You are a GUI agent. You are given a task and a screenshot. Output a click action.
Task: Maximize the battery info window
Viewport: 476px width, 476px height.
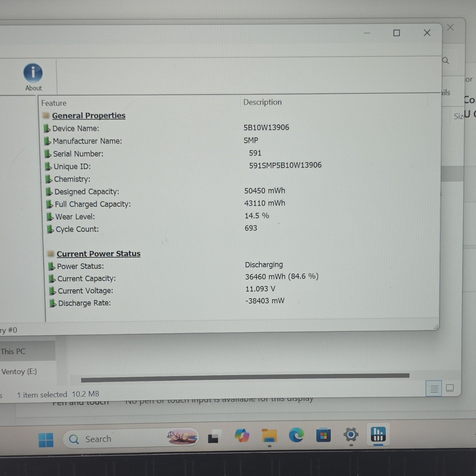(397, 33)
